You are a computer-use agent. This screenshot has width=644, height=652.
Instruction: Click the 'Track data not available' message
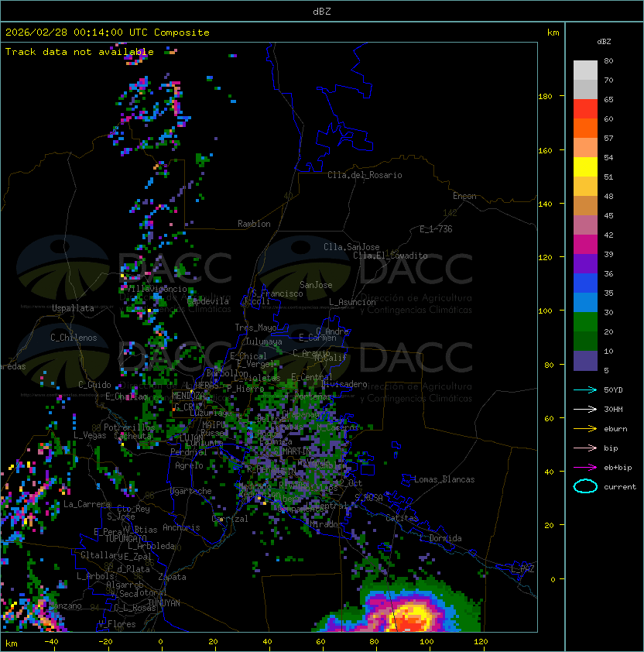click(x=80, y=52)
